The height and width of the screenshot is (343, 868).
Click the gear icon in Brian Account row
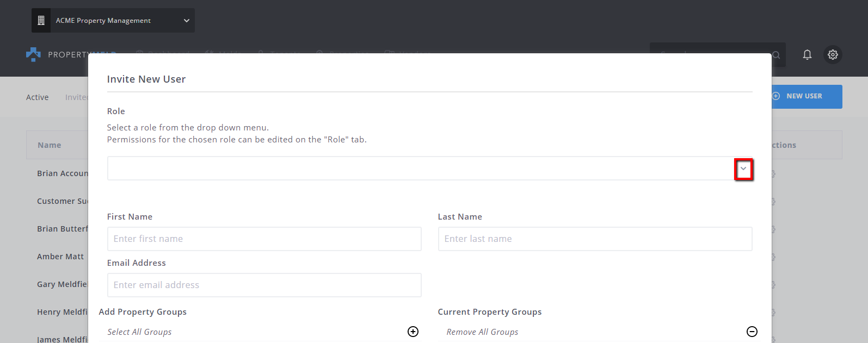[773, 174]
